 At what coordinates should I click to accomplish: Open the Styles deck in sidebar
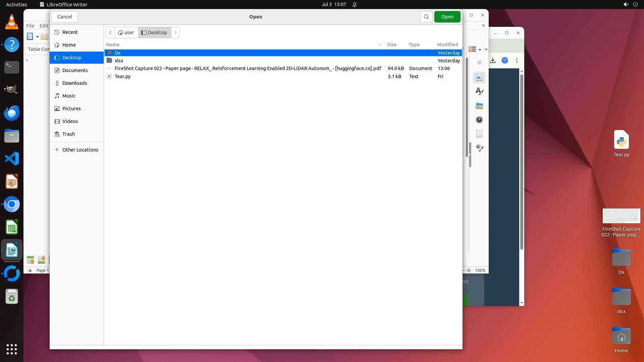click(x=479, y=91)
